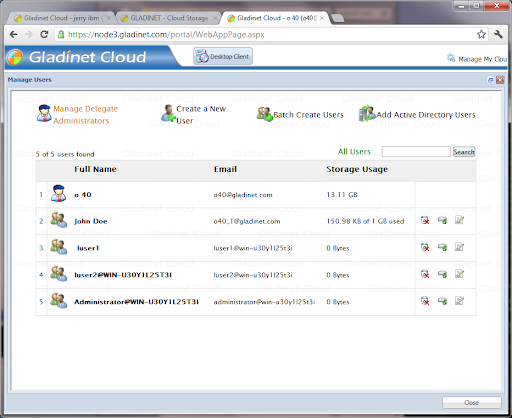Click delete-user icon in luser2@WIN-U30Y1L25T3I row
Viewport: 512px width, 418px height.
pos(425,274)
